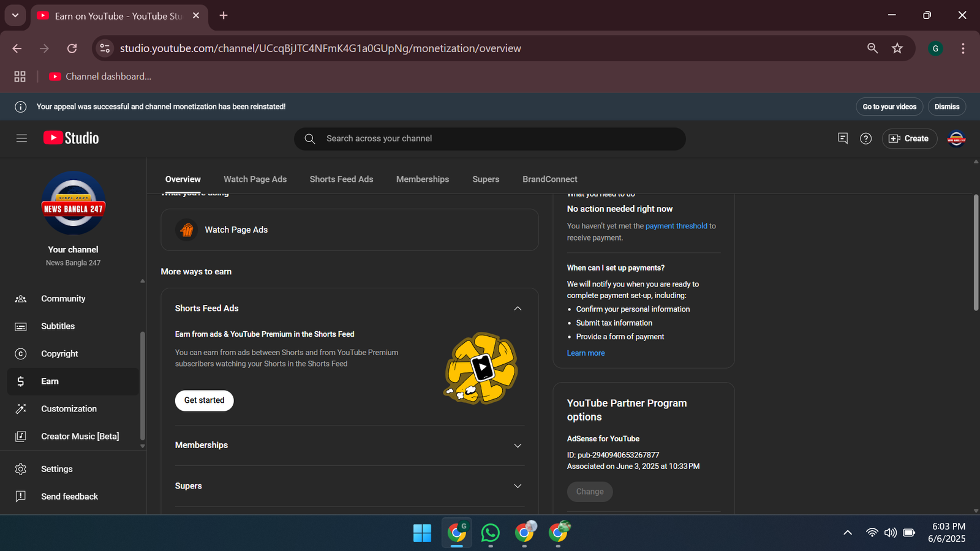The width and height of the screenshot is (980, 551).
Task: Open the Chrome three-dot menu
Action: pyautogui.click(x=963, y=48)
